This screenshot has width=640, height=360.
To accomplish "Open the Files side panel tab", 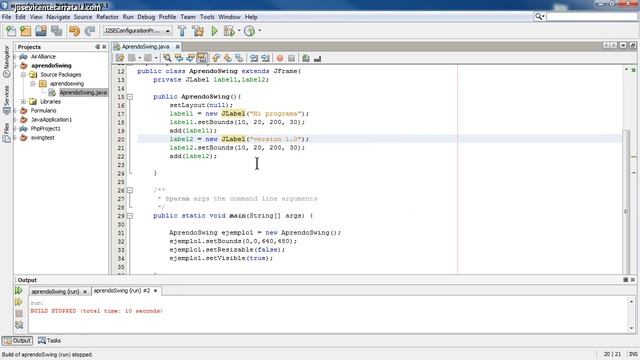I will [x=7, y=133].
